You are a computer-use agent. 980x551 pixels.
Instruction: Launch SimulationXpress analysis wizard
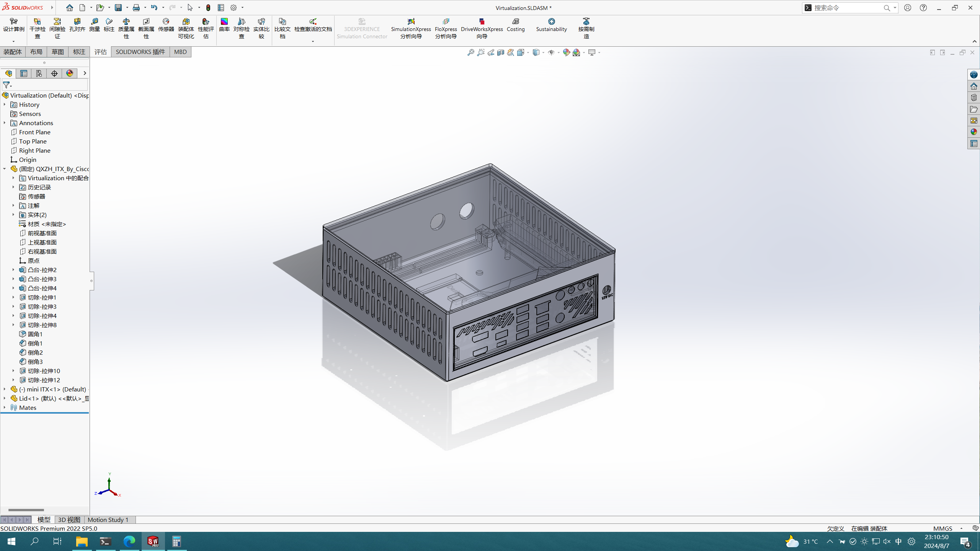tap(411, 22)
